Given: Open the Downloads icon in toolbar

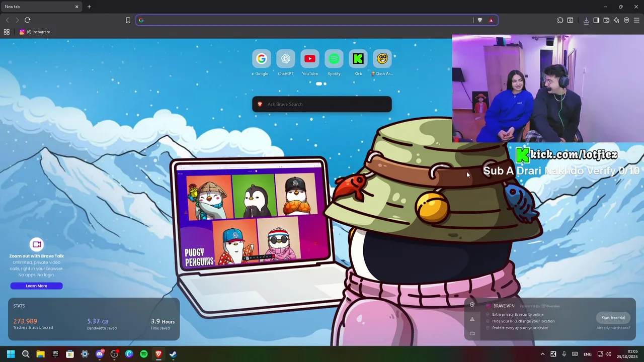Looking at the screenshot, I should pos(586,20).
